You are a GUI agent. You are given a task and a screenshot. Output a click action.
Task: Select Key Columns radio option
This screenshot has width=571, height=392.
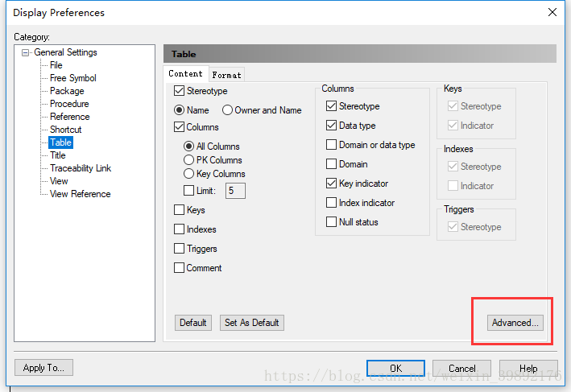click(x=188, y=174)
